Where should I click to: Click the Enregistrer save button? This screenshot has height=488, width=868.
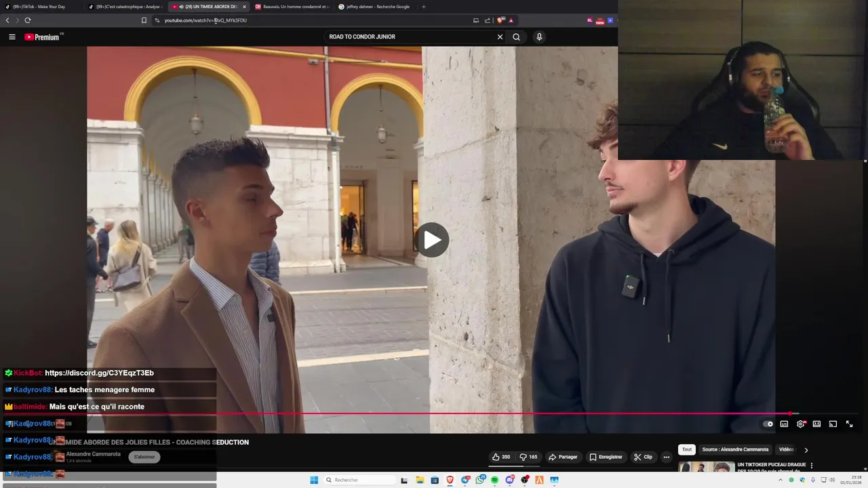tap(606, 457)
